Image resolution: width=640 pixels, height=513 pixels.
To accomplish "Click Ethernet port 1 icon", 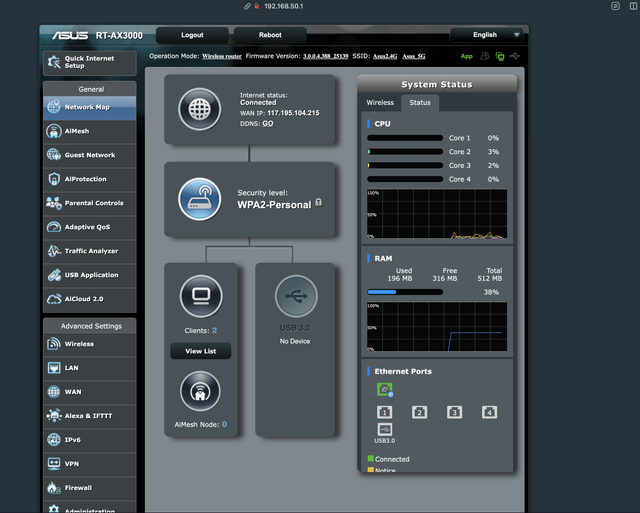I will click(x=384, y=412).
